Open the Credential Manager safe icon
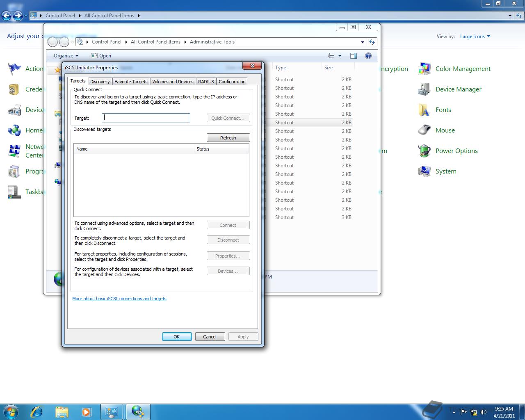The image size is (525, 420). (14, 89)
